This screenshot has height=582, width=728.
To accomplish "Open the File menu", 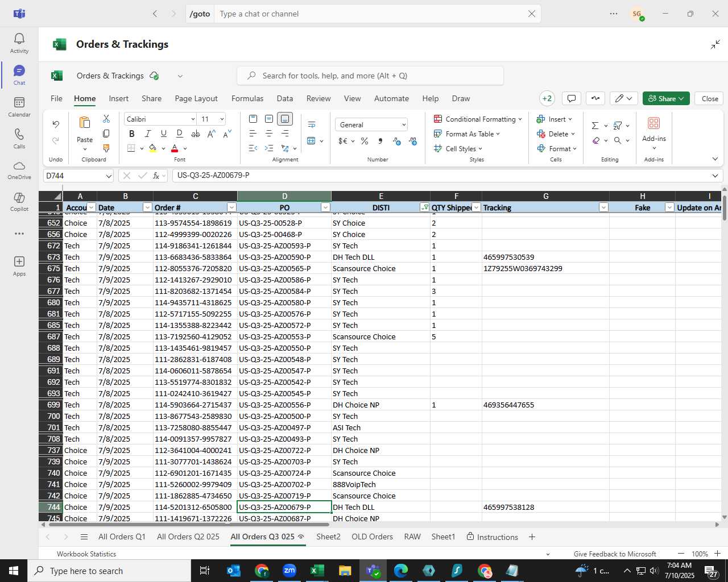I will [57, 98].
